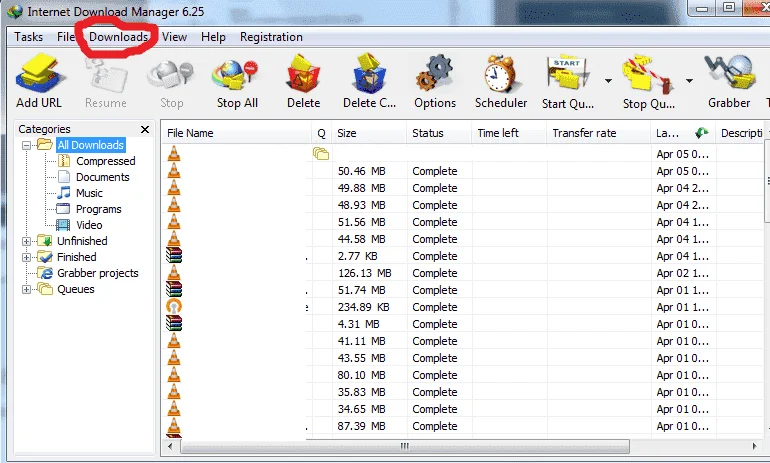Open the View menu
This screenshot has height=463, width=770.
point(174,37)
